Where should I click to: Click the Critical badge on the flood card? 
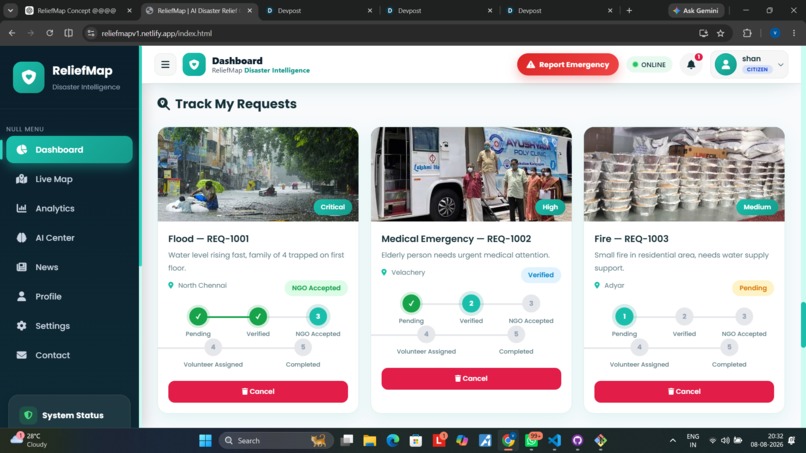[x=333, y=207]
